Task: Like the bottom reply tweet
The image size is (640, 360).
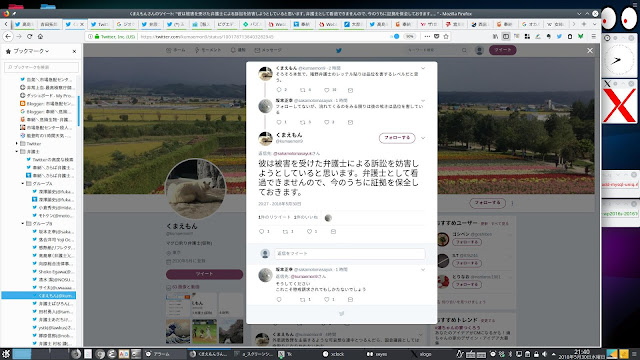Action: (327, 300)
